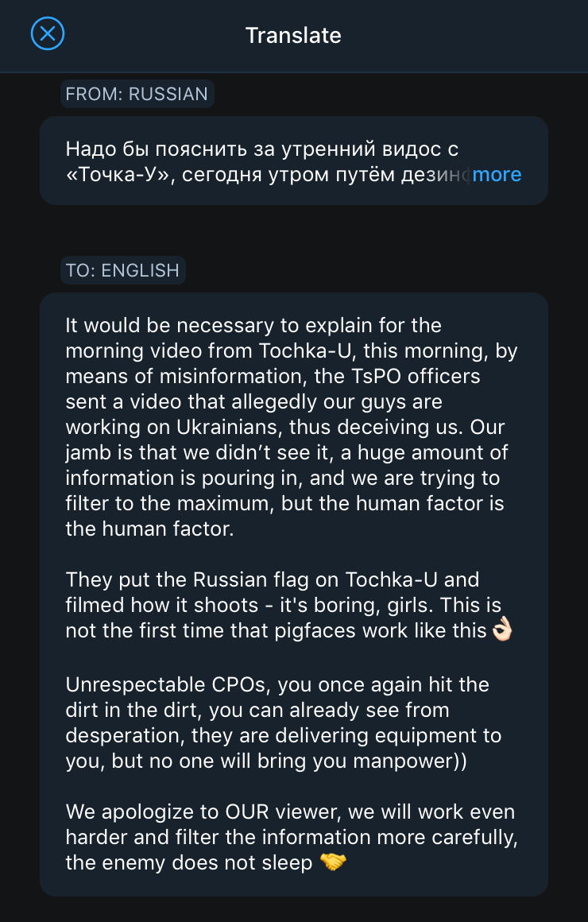
Task: Close the Translate panel with X icon
Action: (x=48, y=33)
